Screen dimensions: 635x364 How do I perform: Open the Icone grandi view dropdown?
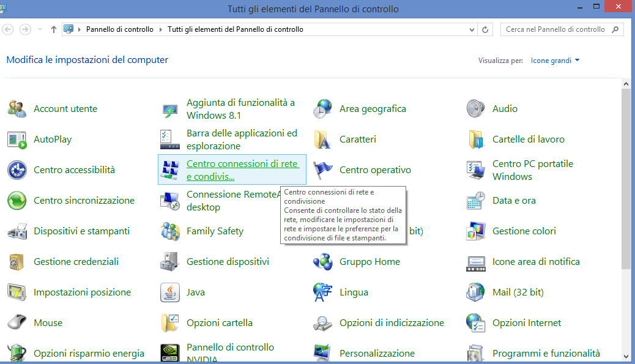click(555, 61)
